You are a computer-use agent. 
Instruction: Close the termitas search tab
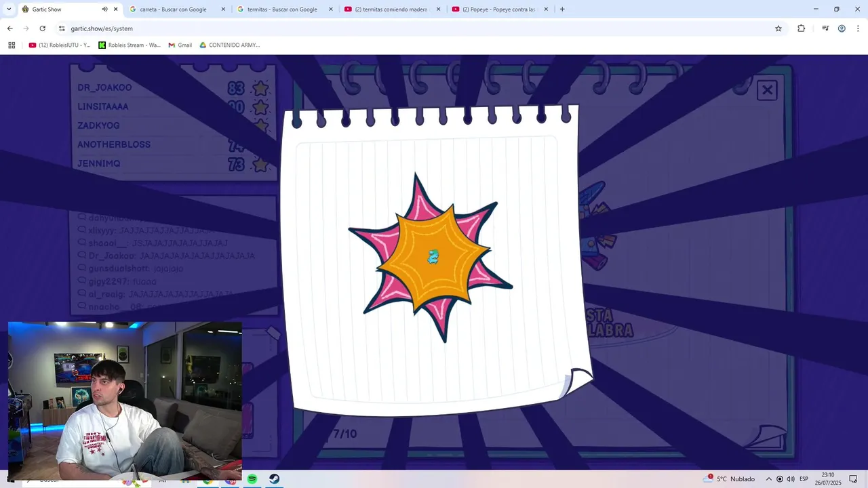(331, 9)
